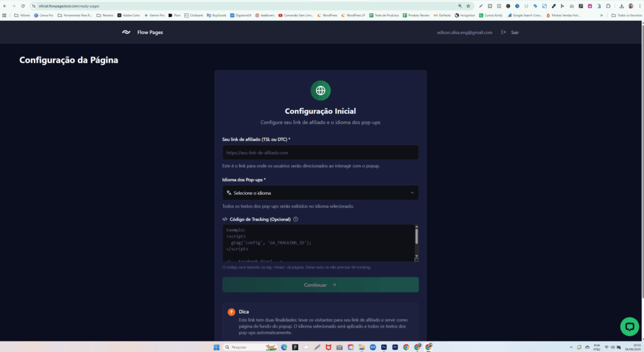This screenshot has width=644, height=352.
Task: Open the McAfee shield taskbar icon
Action: pos(328,347)
